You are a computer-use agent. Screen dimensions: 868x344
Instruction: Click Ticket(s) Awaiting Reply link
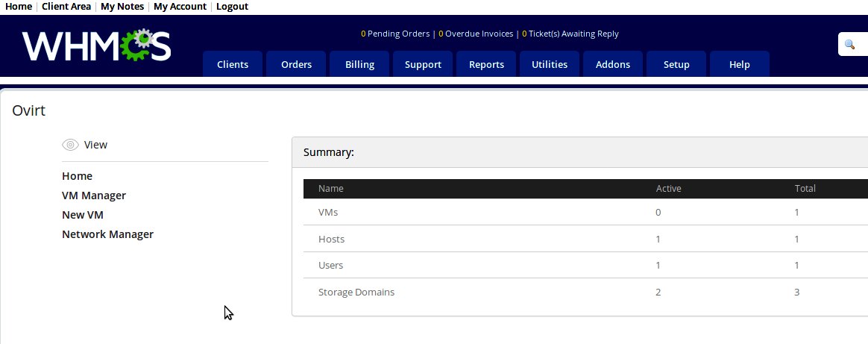[570, 34]
